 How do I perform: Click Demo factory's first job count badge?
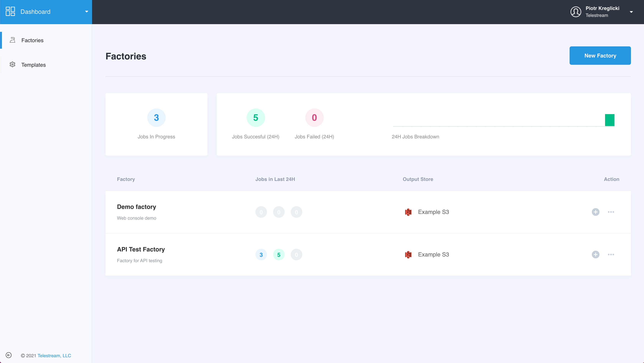[261, 212]
